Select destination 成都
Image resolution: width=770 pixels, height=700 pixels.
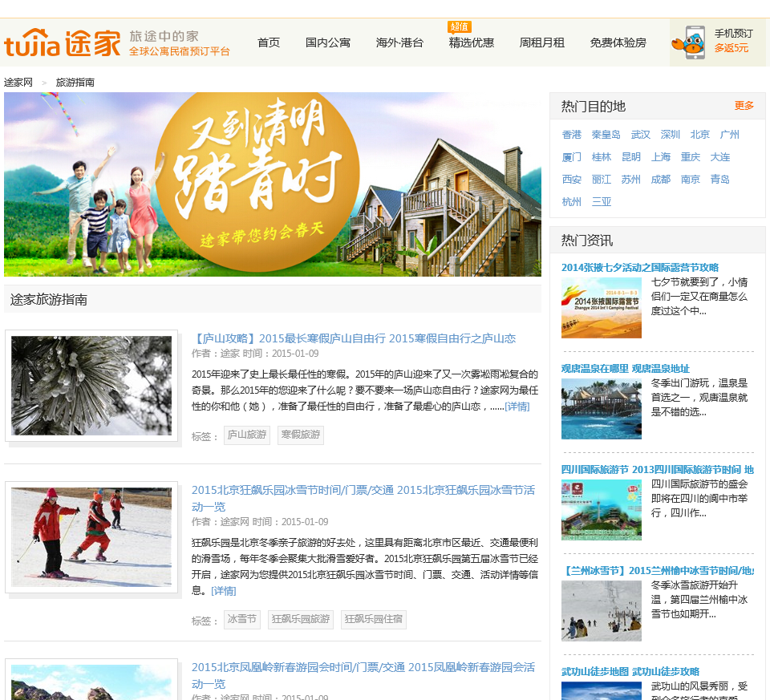coord(661,179)
